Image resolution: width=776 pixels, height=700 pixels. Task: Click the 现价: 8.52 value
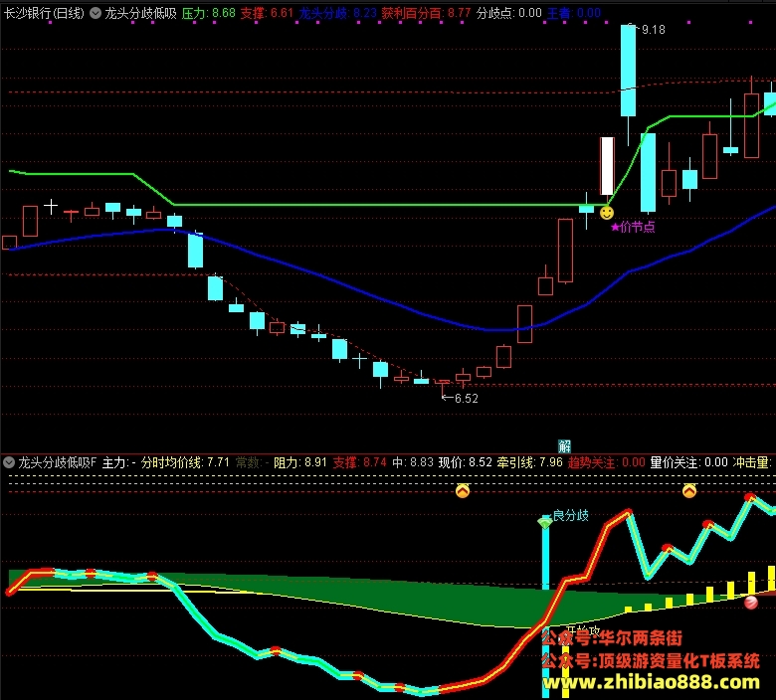(x=466, y=463)
